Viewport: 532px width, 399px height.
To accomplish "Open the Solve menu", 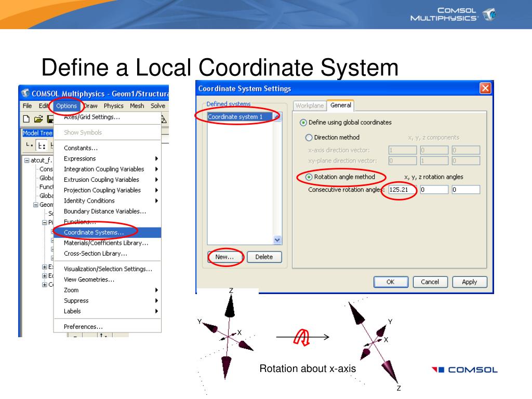I will pos(158,106).
